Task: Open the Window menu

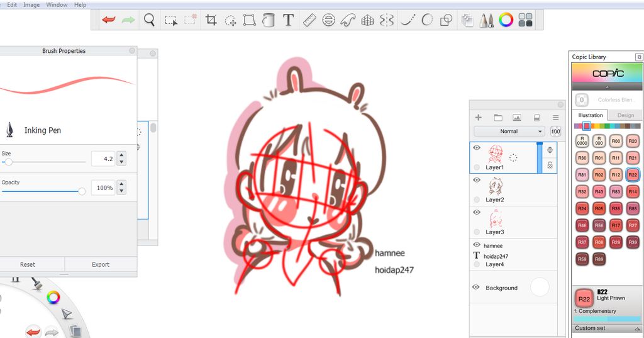Action: click(57, 4)
